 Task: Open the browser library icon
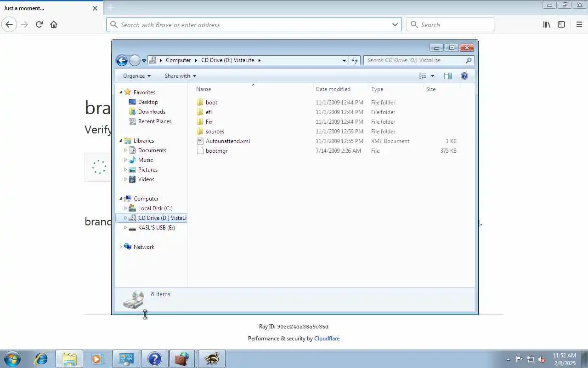point(547,24)
